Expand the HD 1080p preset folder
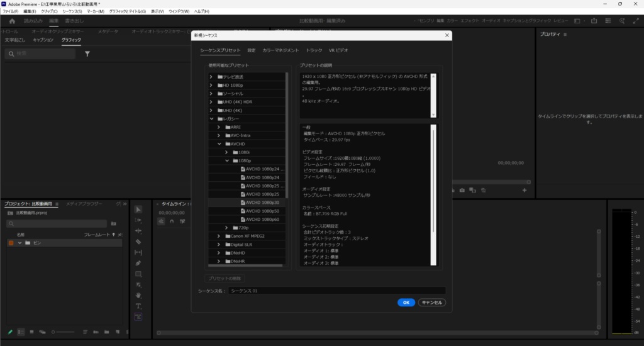The image size is (644, 346). click(x=211, y=85)
